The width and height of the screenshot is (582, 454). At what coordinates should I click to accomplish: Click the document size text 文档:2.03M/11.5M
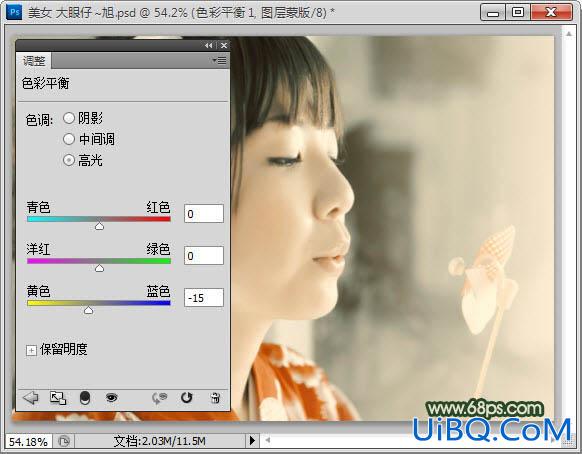159,441
